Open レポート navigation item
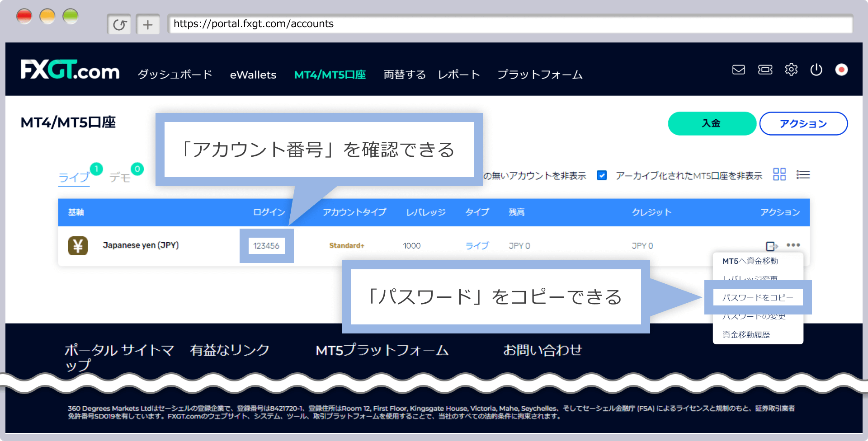The image size is (868, 441). click(459, 75)
